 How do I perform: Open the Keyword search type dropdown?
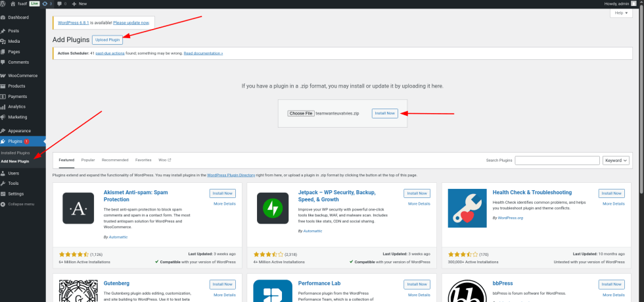point(616,161)
